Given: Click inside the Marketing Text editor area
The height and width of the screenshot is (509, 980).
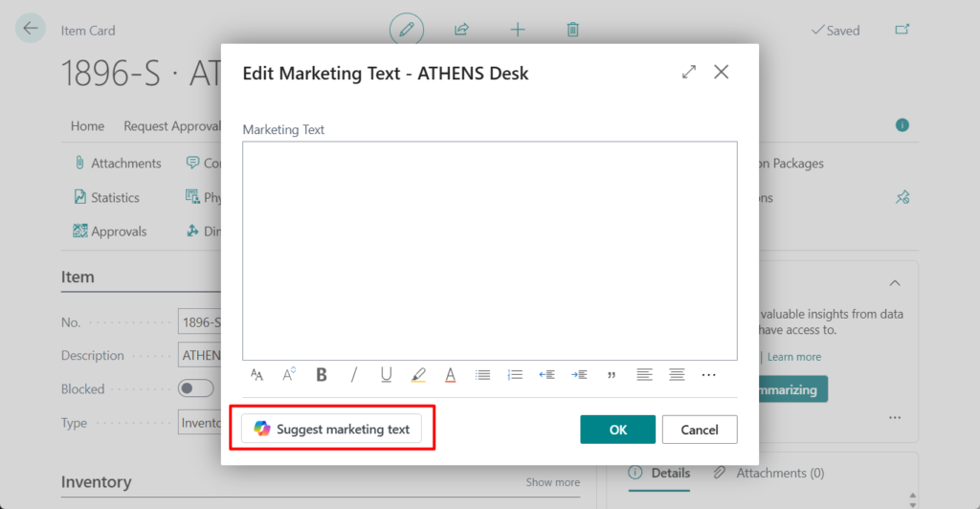Looking at the screenshot, I should click(489, 251).
